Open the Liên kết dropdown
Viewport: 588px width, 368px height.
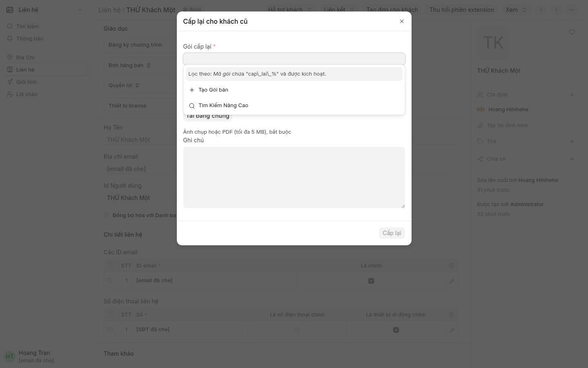click(339, 10)
